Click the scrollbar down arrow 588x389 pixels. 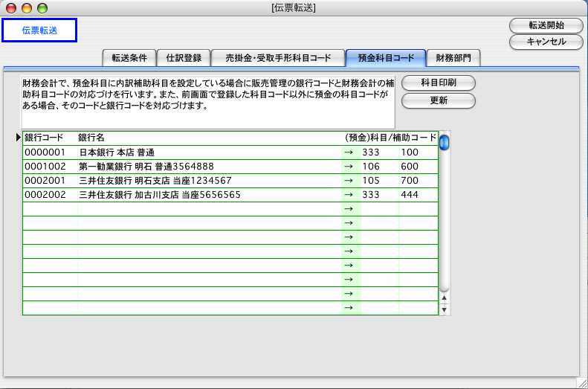click(x=445, y=309)
